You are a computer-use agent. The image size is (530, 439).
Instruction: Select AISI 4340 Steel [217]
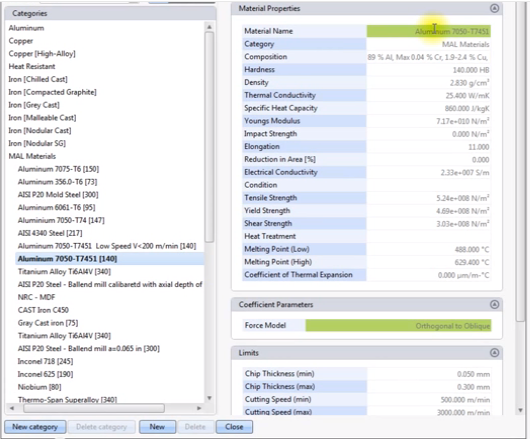tap(50, 233)
